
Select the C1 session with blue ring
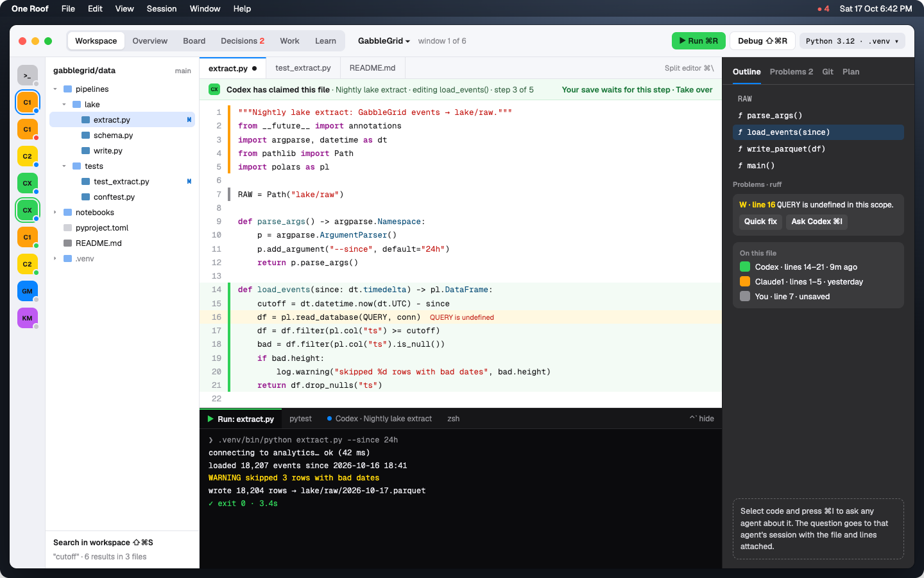tap(27, 102)
